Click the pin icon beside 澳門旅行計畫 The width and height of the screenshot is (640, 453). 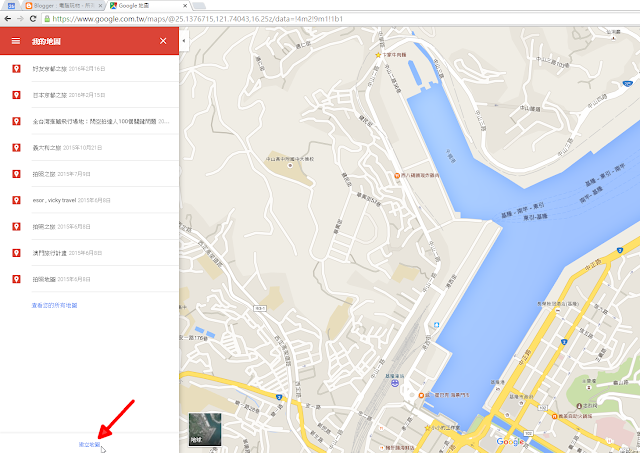(15, 252)
